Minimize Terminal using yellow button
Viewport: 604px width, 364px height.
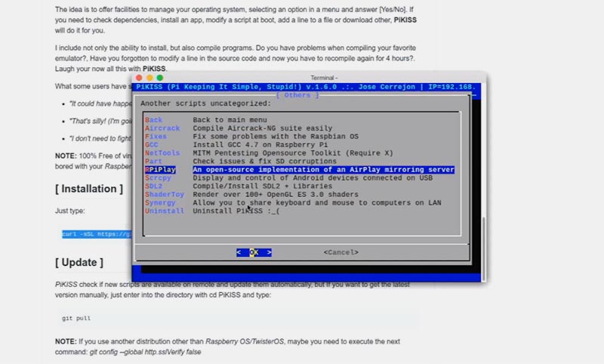point(149,78)
